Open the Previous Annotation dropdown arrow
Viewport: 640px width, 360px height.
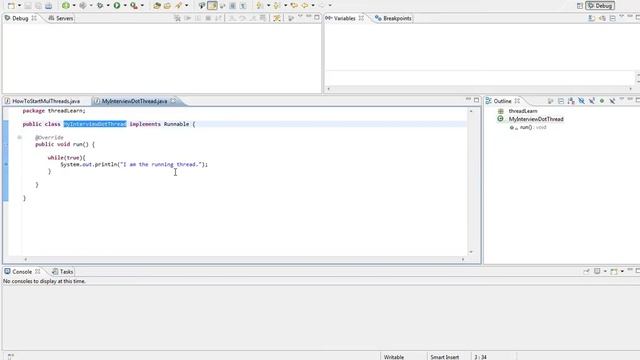(x=285, y=6)
